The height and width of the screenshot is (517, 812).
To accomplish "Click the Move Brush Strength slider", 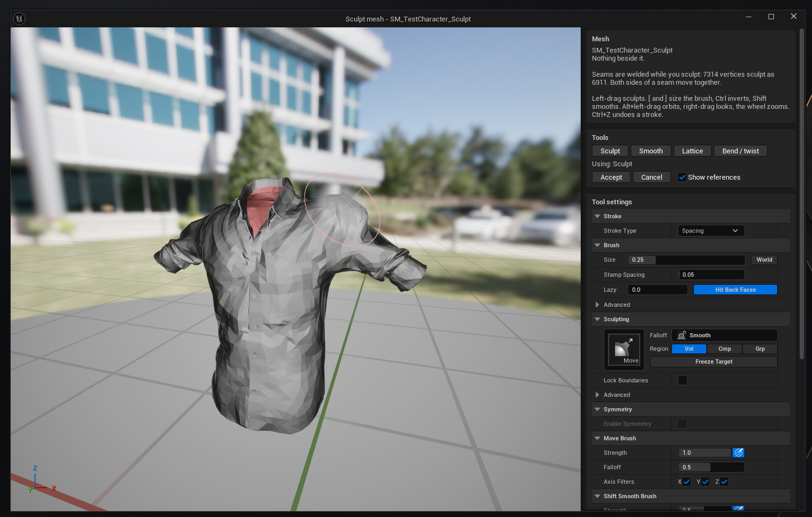I will point(705,453).
